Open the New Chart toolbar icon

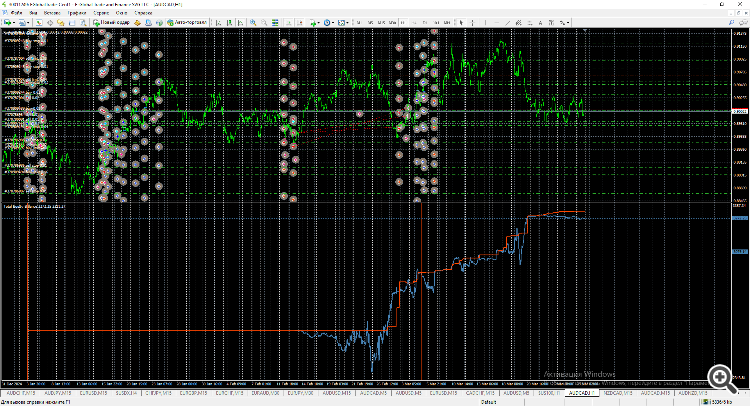[x=7, y=22]
